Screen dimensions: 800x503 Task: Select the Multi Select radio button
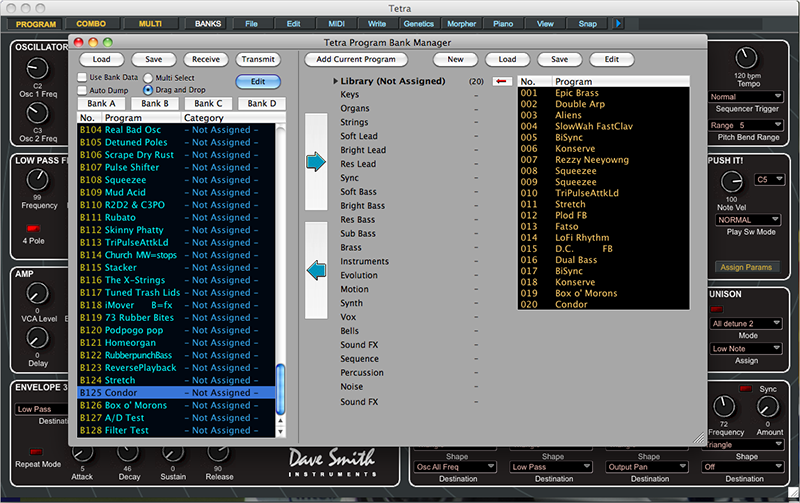(148, 77)
